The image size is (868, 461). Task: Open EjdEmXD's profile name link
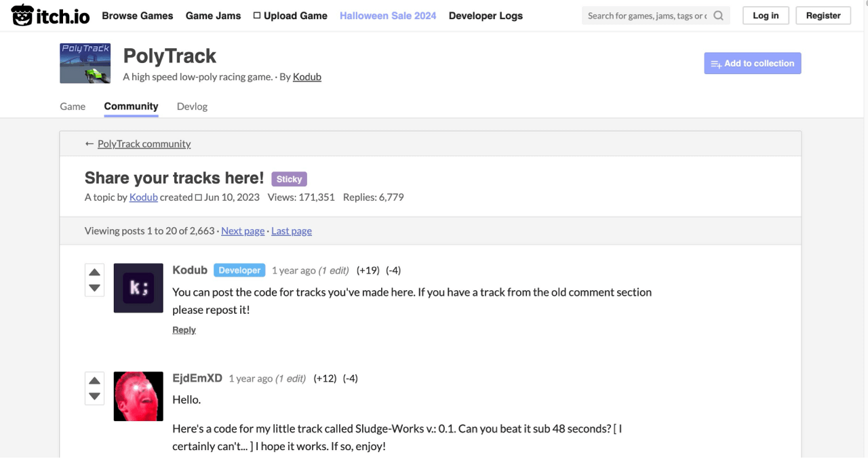pyautogui.click(x=197, y=378)
